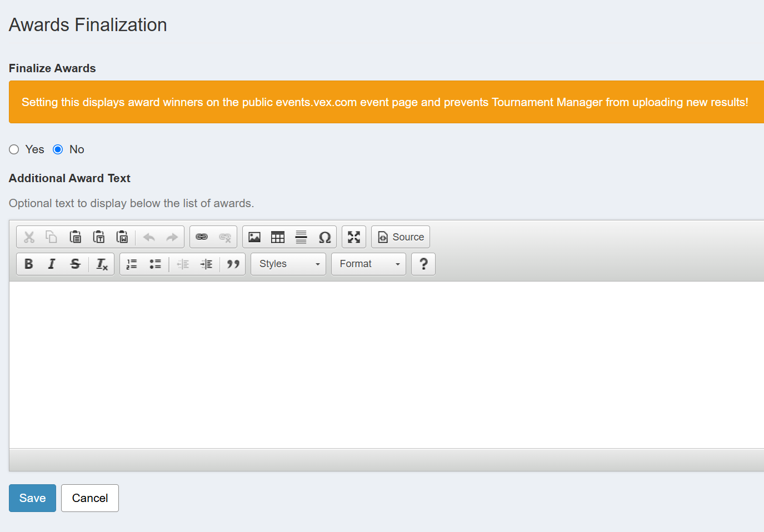Click inside the Additional Award Text editor area
This screenshot has height=532, width=764.
point(387,365)
